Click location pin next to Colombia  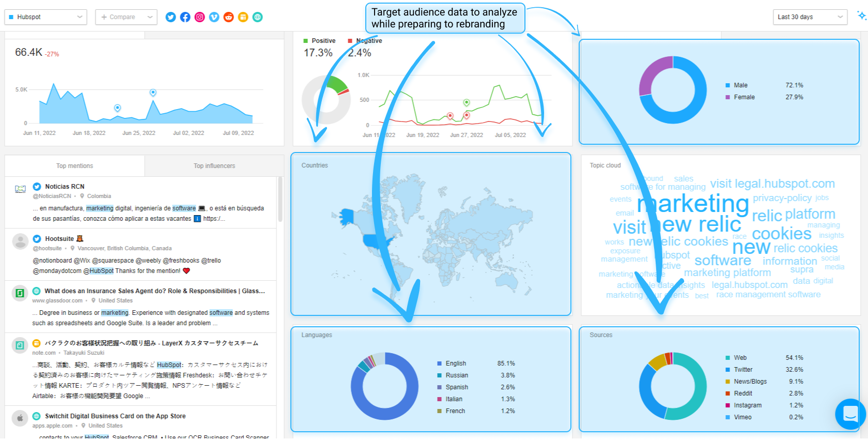[82, 196]
